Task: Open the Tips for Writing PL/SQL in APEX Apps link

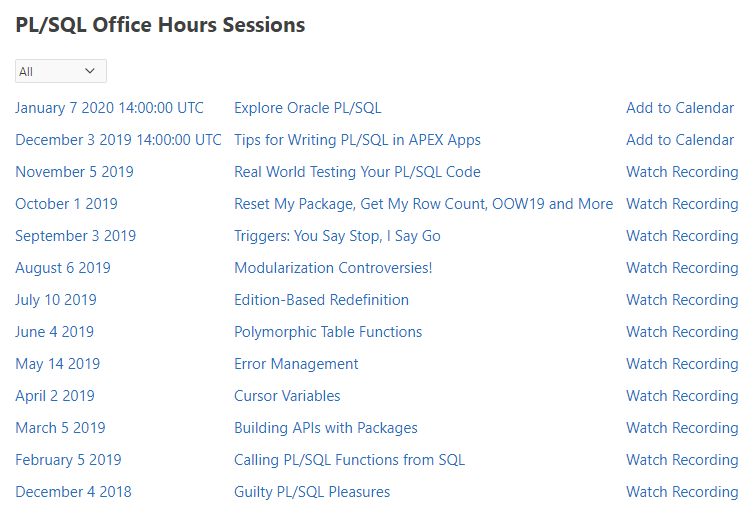Action: [x=357, y=140]
